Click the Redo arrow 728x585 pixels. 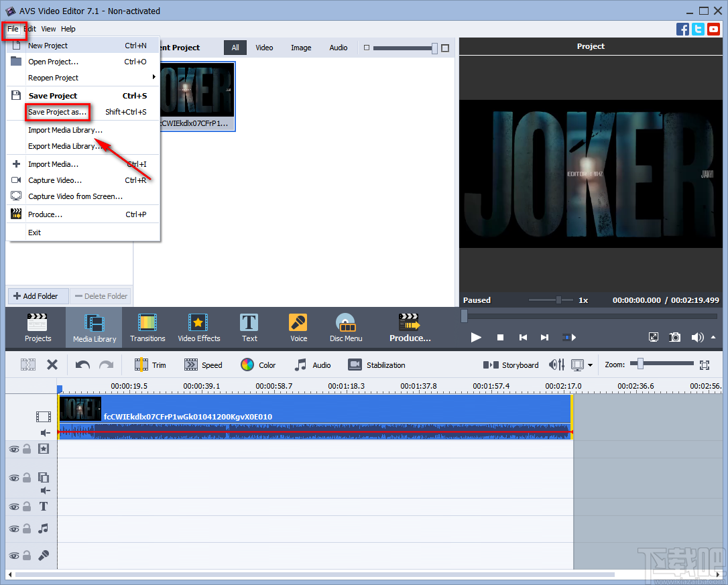click(x=107, y=365)
